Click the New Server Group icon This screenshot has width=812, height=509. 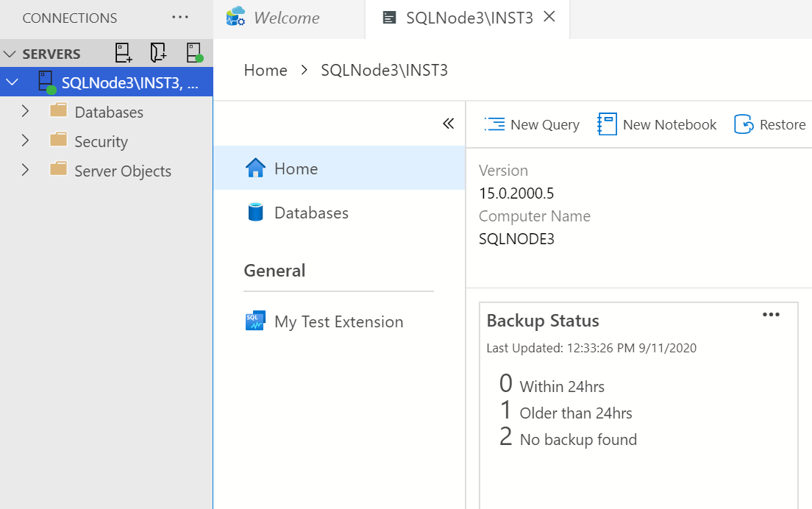click(x=158, y=54)
